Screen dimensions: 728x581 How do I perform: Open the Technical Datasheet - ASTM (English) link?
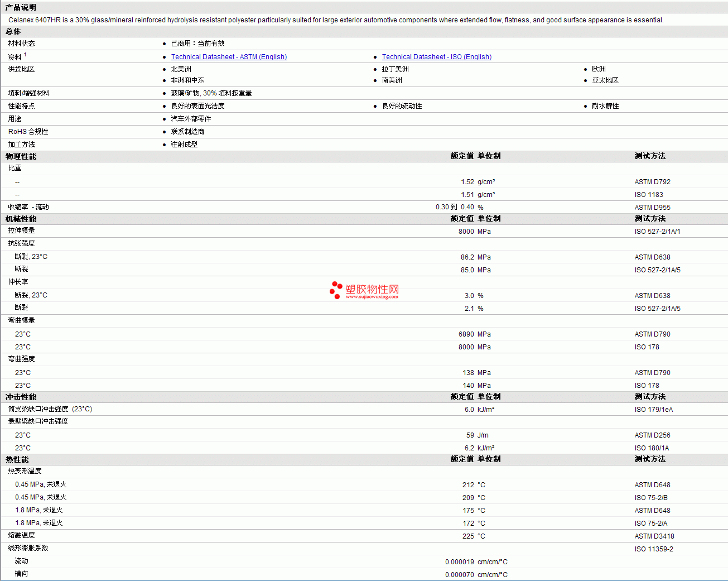tap(229, 57)
